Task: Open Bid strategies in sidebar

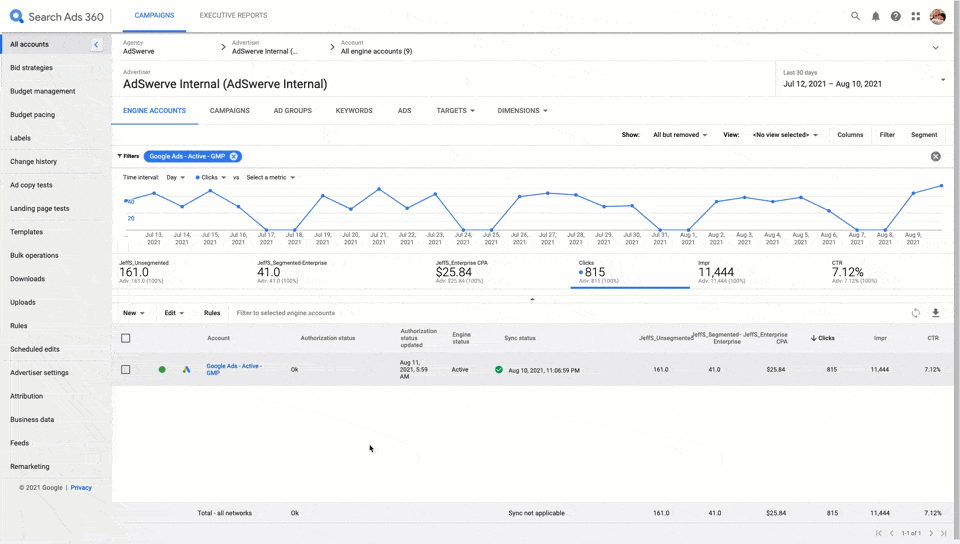Action: tap(31, 68)
